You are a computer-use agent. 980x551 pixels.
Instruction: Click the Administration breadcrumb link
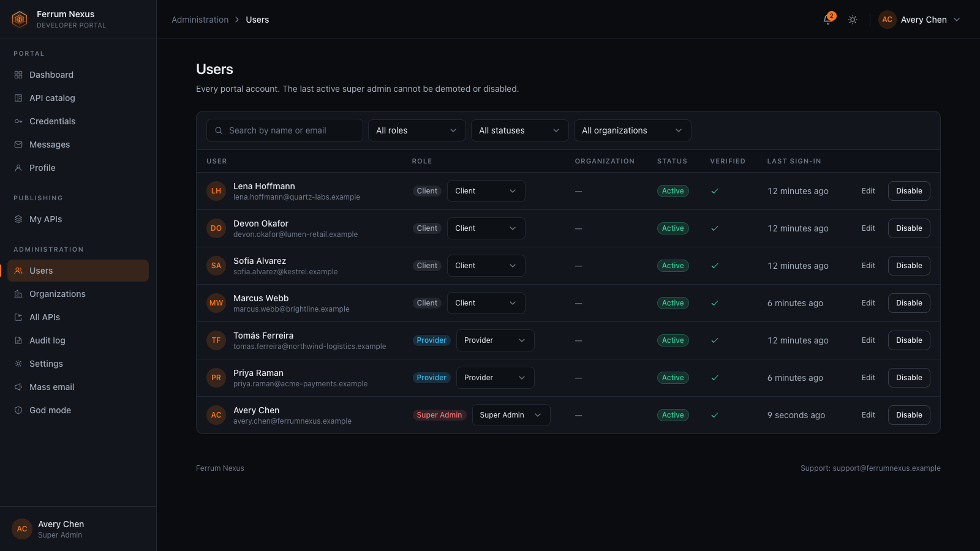click(200, 20)
